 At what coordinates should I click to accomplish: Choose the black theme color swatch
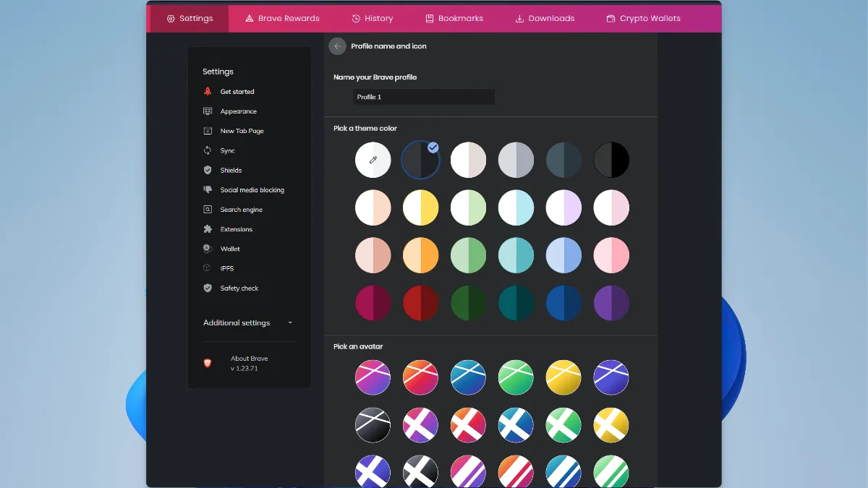point(612,160)
